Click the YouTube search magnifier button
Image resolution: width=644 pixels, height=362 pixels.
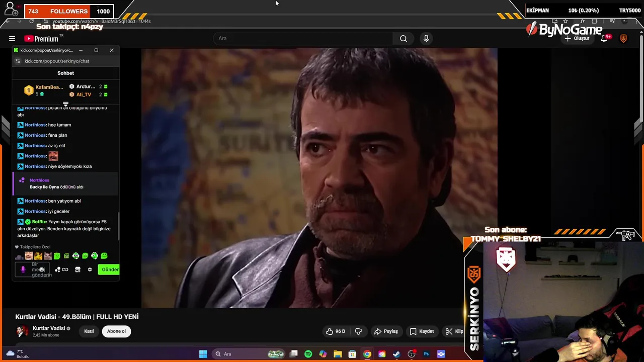[404, 39]
